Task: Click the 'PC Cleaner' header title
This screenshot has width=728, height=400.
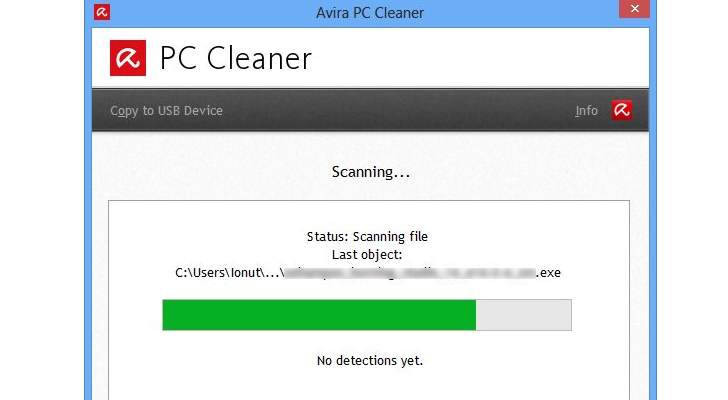Action: pos(236,58)
